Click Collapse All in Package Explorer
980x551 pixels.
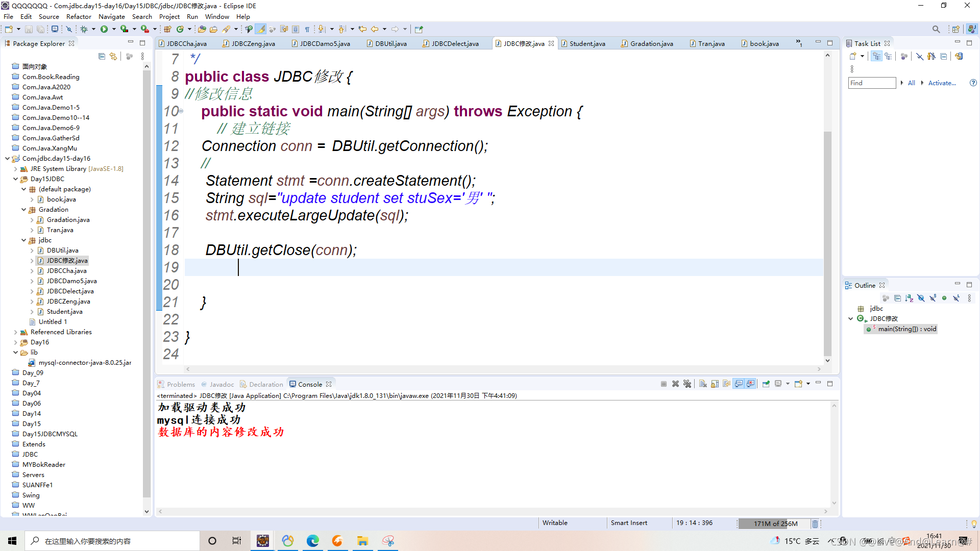pos(102,57)
